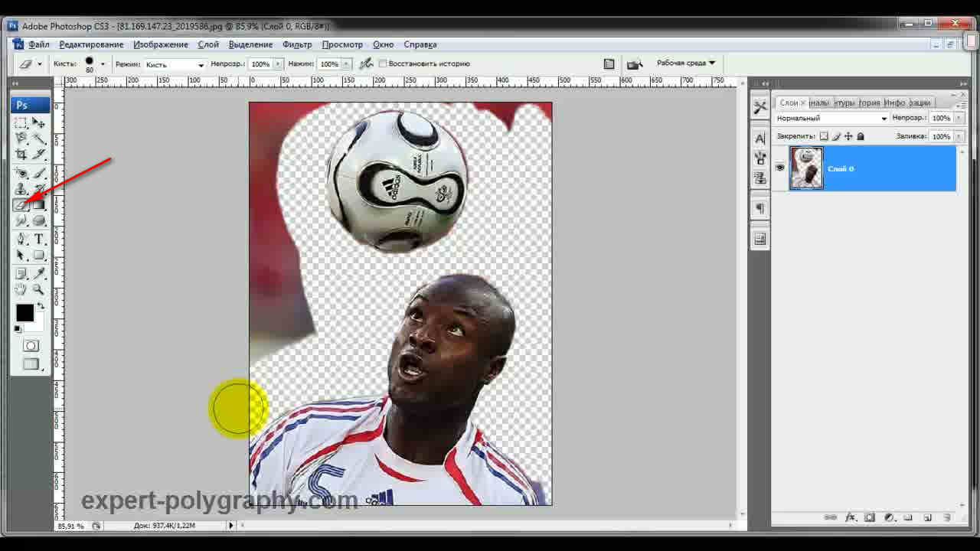Toggle lock transparent pixels for layer
This screenshot has width=980, height=551.
click(824, 136)
